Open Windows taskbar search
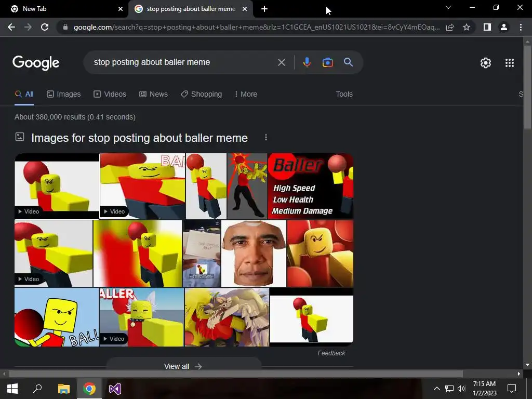Image resolution: width=532 pixels, height=399 pixels. [37, 389]
